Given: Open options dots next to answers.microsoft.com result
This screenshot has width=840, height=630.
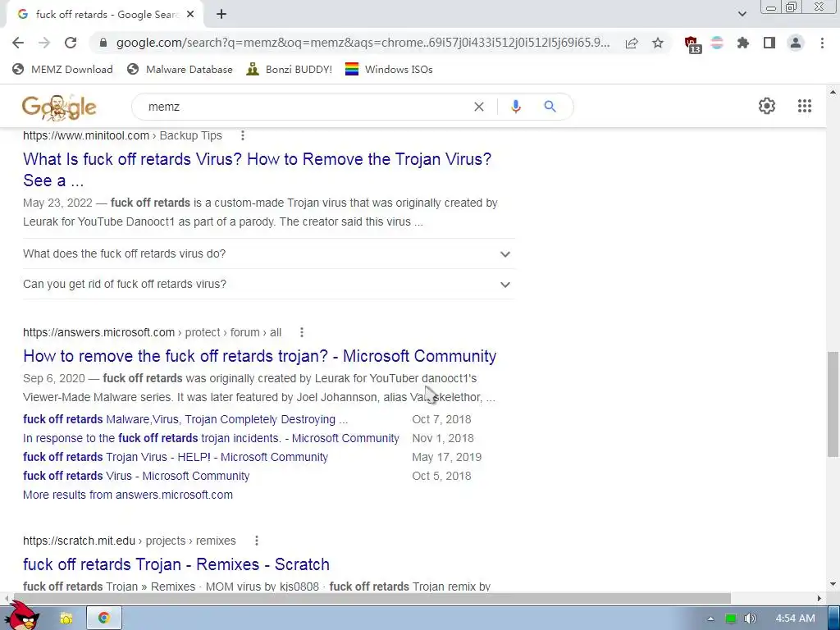Looking at the screenshot, I should pyautogui.click(x=302, y=332).
